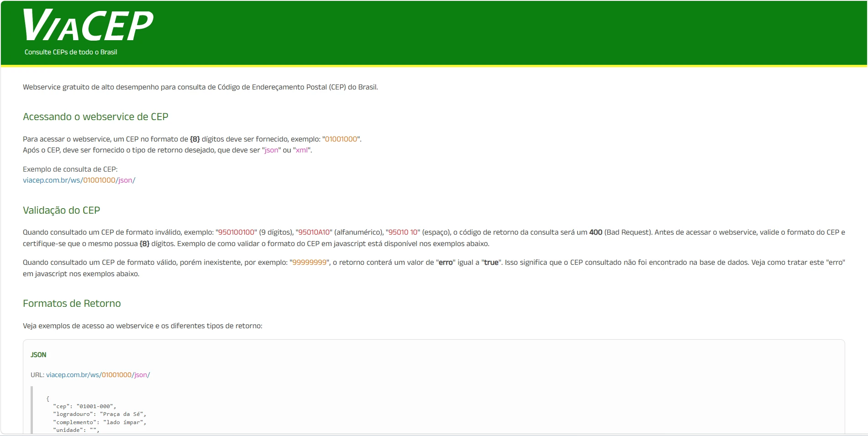Click "Veja exemplos de acesso ao webservice" sentence
The height and width of the screenshot is (436, 868).
pyautogui.click(x=142, y=326)
